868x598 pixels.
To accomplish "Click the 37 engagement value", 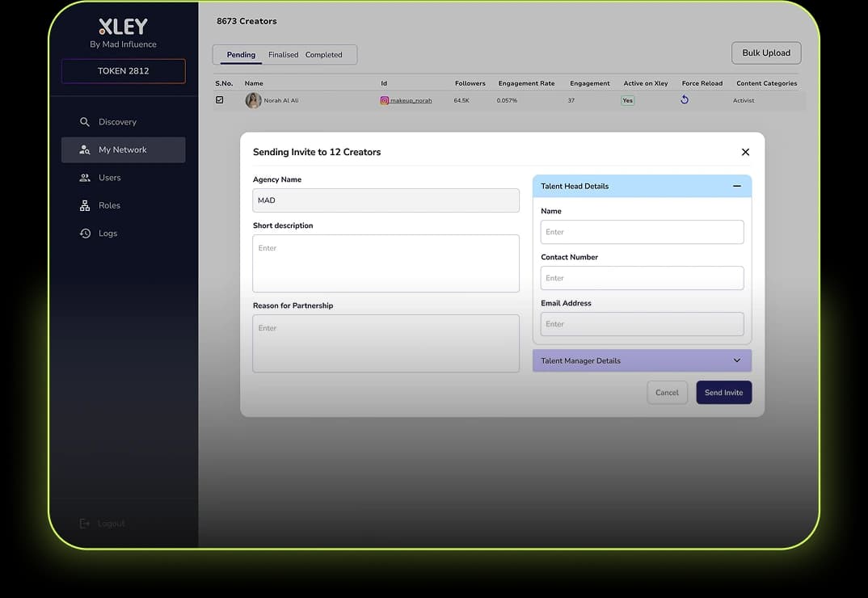I will (571, 100).
